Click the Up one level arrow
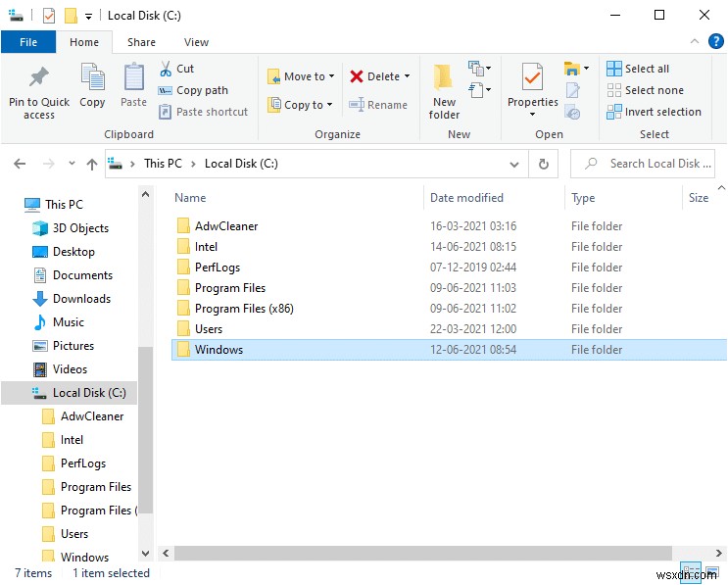This screenshot has height=585, width=728. click(x=92, y=164)
